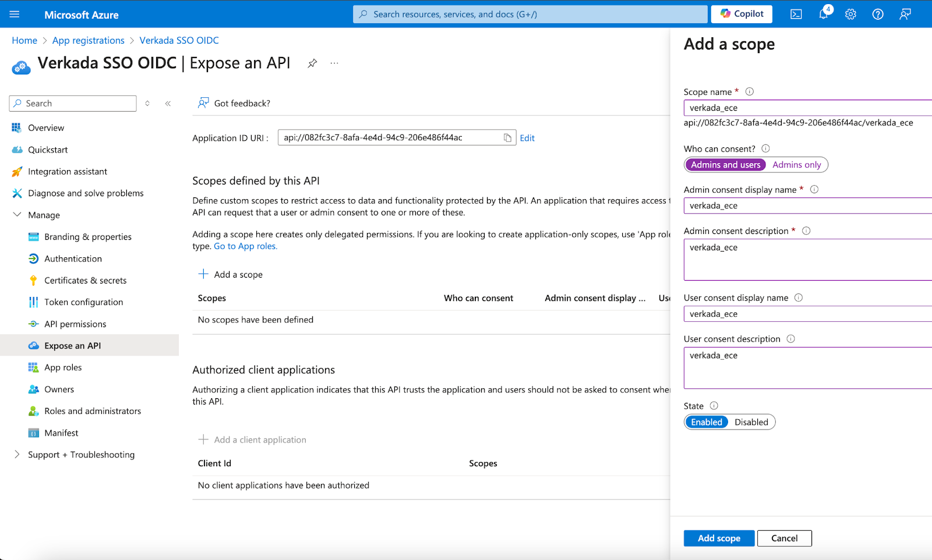Set scope state to Disabled
The height and width of the screenshot is (560, 932).
pyautogui.click(x=751, y=422)
